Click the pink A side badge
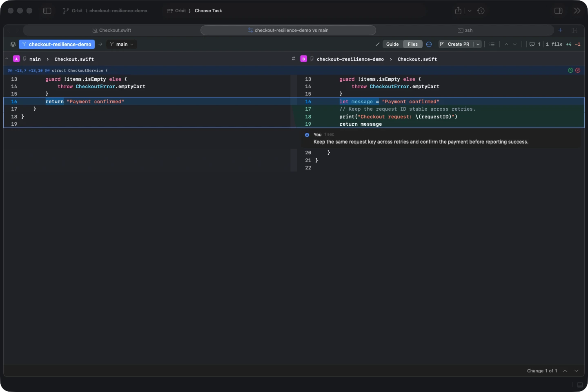The height and width of the screenshot is (392, 588). point(16,59)
